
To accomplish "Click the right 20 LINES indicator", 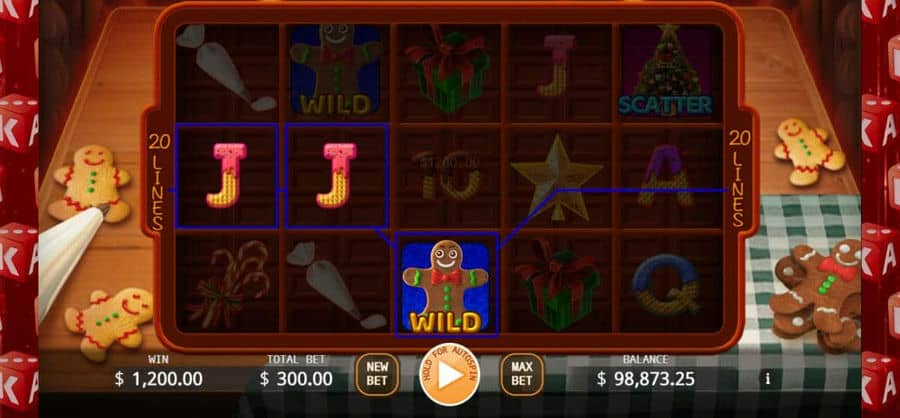I will (x=739, y=178).
